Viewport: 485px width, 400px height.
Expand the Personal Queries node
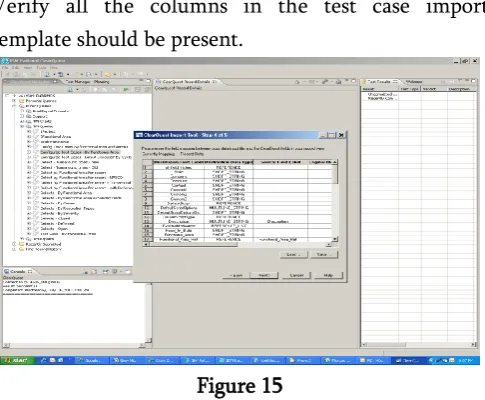[x=14, y=101]
